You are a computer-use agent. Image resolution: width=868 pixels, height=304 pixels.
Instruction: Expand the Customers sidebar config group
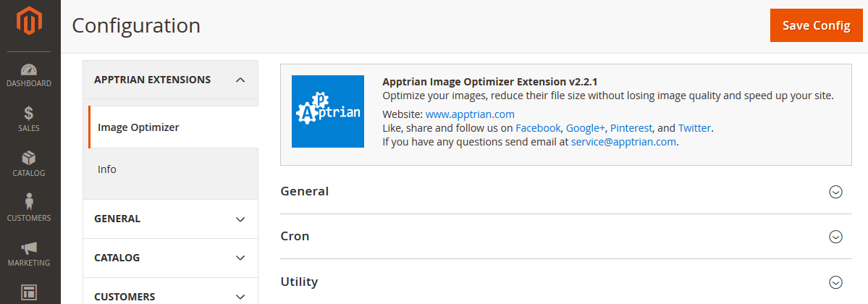point(240,296)
